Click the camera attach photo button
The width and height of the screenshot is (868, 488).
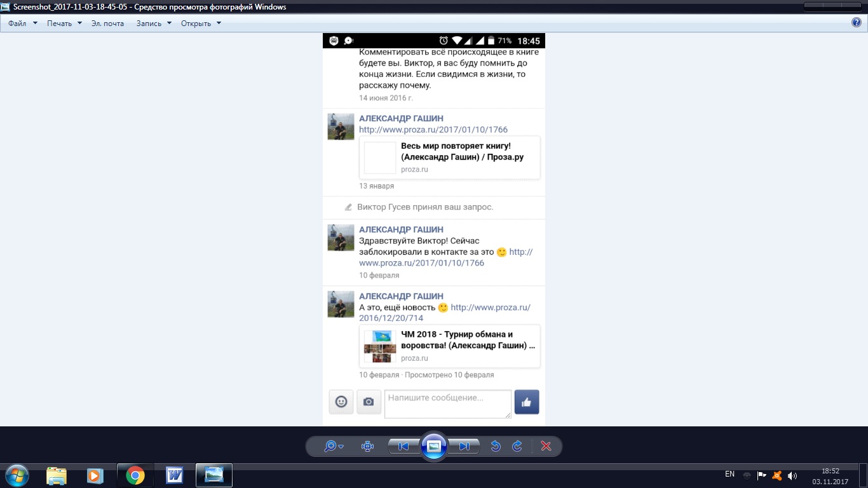coord(369,402)
